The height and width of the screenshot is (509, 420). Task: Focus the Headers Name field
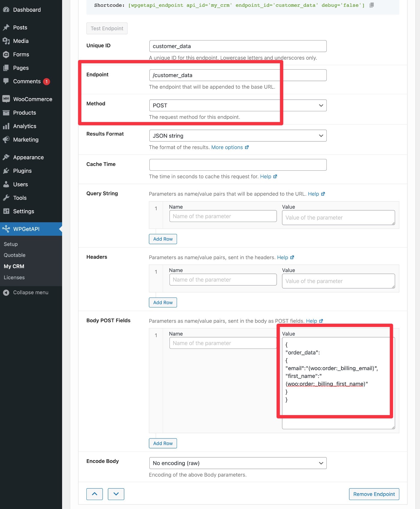pos(223,280)
